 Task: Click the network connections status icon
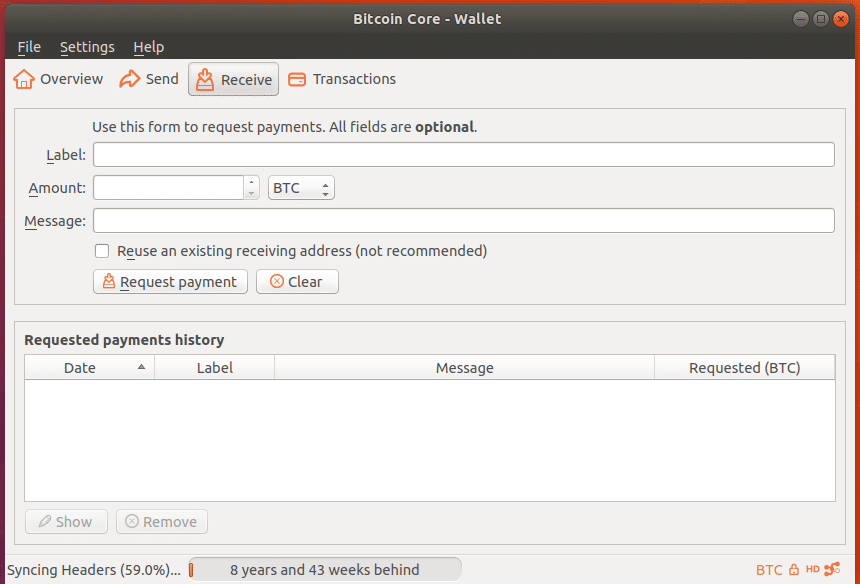click(x=832, y=569)
